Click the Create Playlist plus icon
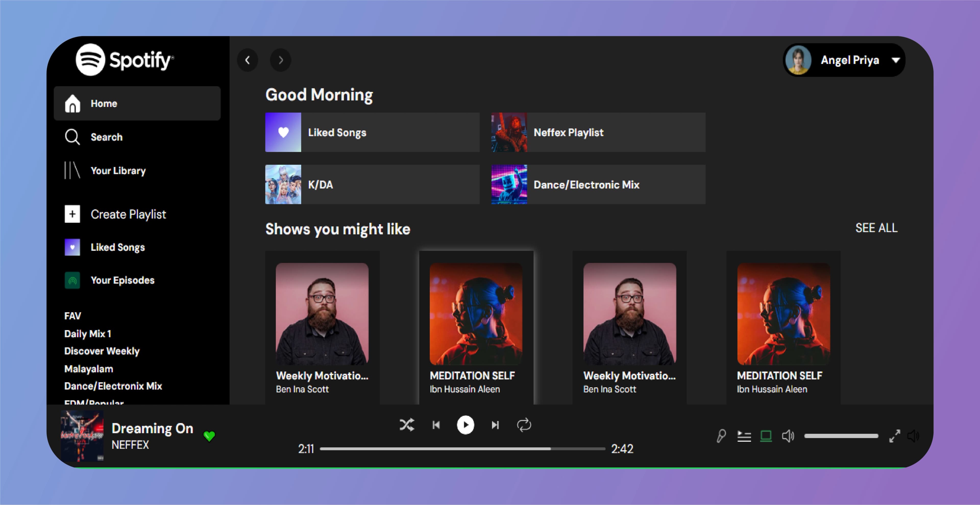980x505 pixels. pyautogui.click(x=72, y=214)
